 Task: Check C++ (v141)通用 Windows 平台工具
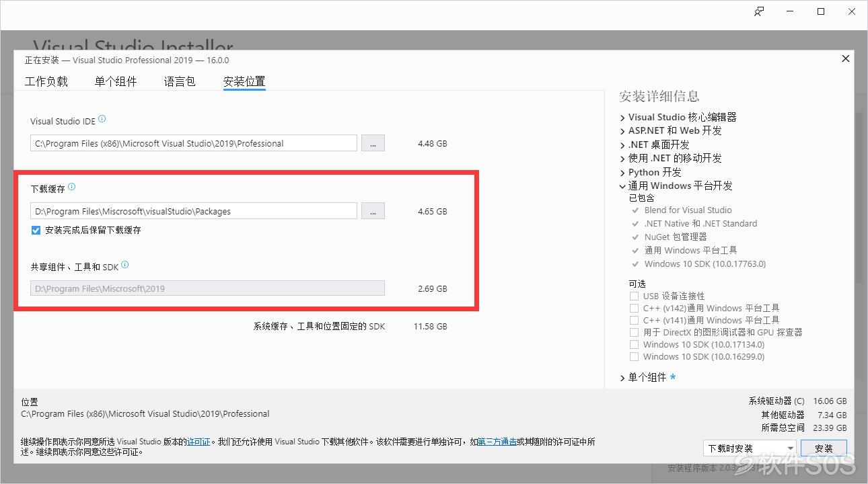tap(634, 320)
